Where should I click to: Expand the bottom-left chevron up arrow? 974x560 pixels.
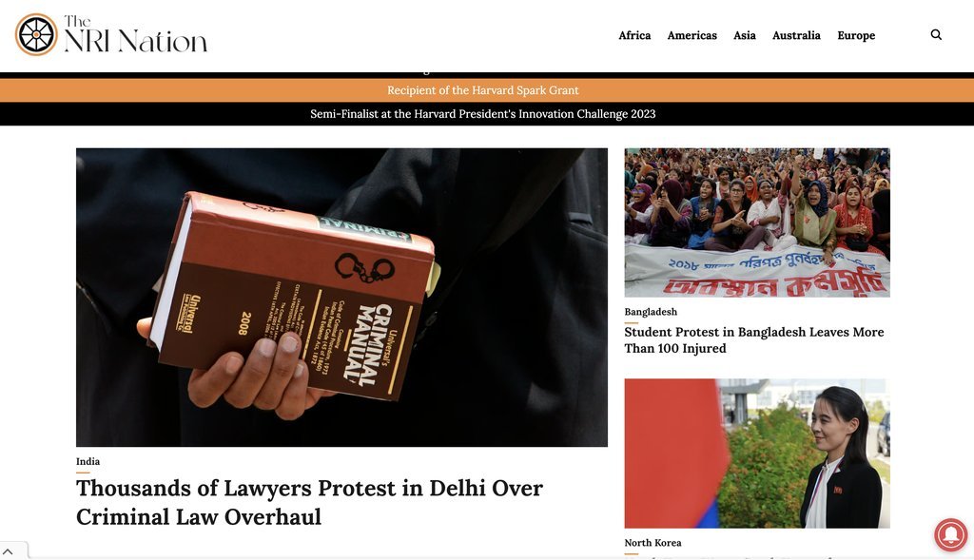[8, 551]
